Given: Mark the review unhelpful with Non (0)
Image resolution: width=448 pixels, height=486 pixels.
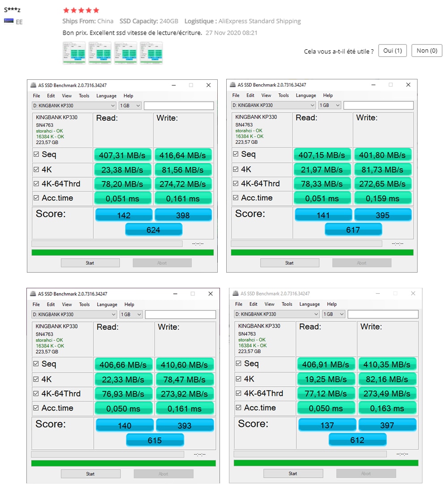Looking at the screenshot, I should tap(427, 51).
